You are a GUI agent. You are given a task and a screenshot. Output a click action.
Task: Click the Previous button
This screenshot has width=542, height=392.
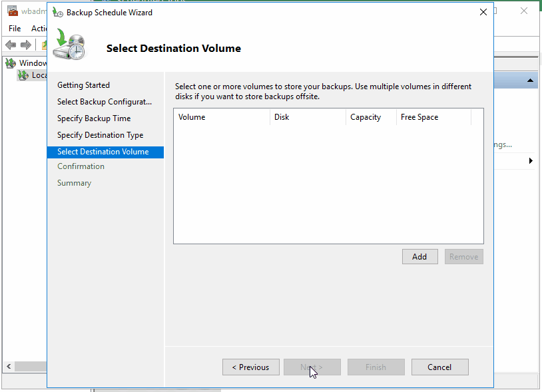(x=250, y=367)
